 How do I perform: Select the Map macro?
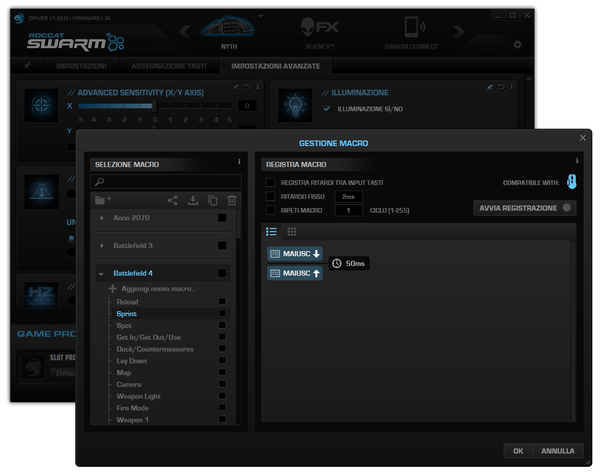click(x=124, y=372)
